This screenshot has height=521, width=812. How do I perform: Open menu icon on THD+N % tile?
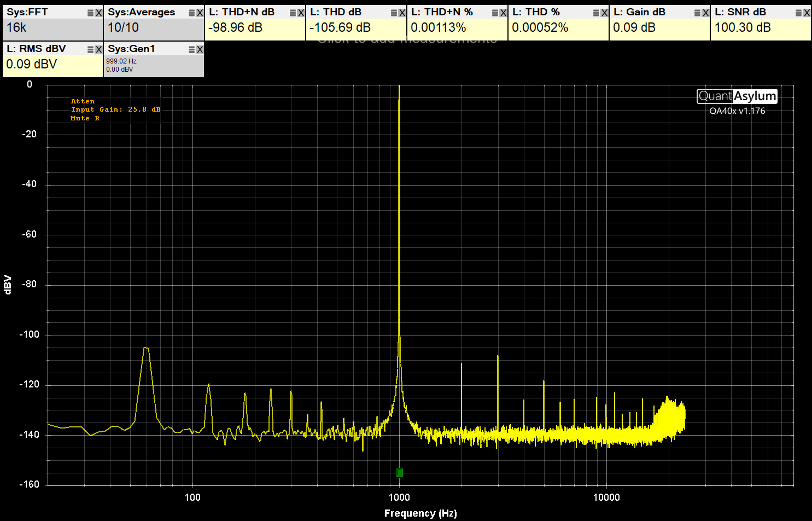click(x=495, y=13)
